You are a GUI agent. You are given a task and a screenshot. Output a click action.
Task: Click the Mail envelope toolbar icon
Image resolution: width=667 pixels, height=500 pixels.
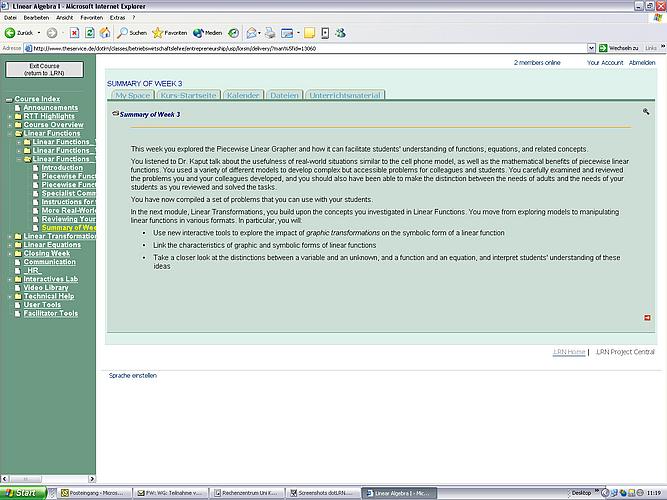click(x=251, y=33)
